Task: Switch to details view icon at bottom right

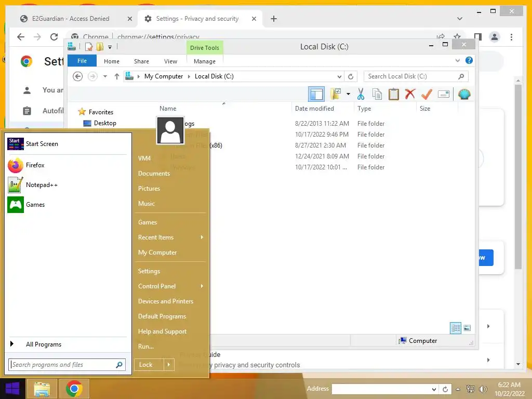Action: coord(455,328)
